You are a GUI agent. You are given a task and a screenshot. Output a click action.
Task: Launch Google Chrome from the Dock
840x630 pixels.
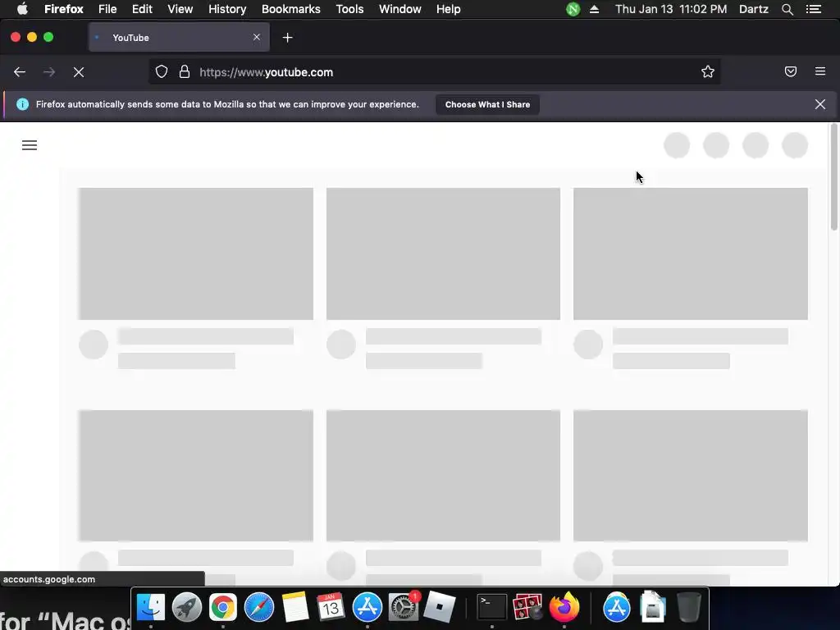coord(223,607)
